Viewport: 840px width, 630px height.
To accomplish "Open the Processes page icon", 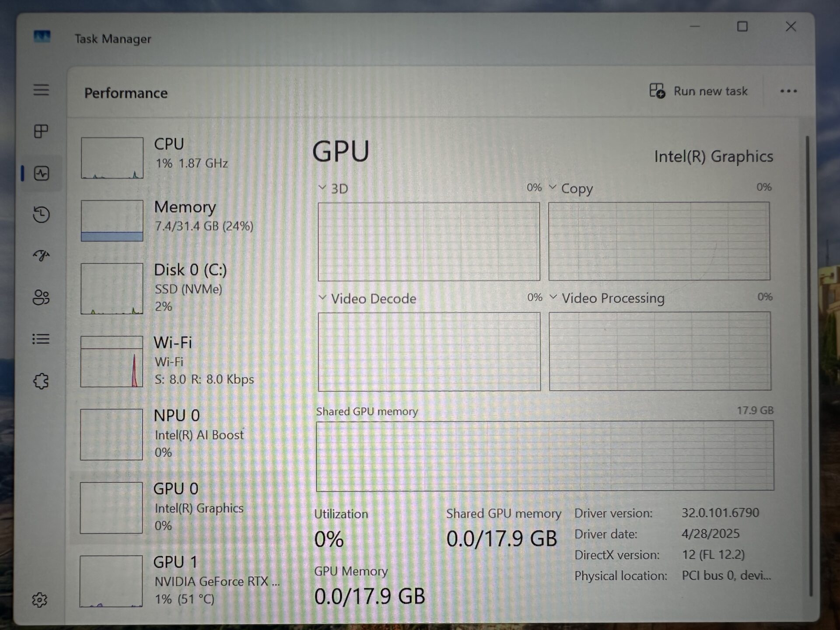I will click(41, 131).
